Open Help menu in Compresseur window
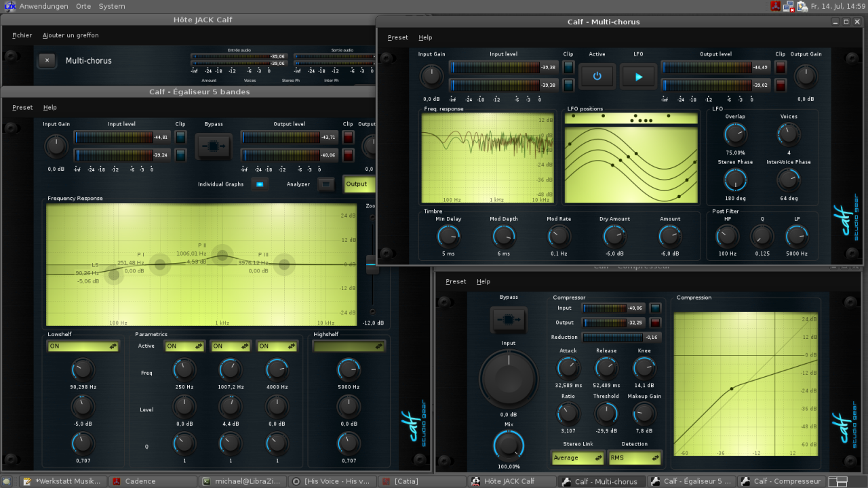This screenshot has height=488, width=868. click(x=483, y=281)
